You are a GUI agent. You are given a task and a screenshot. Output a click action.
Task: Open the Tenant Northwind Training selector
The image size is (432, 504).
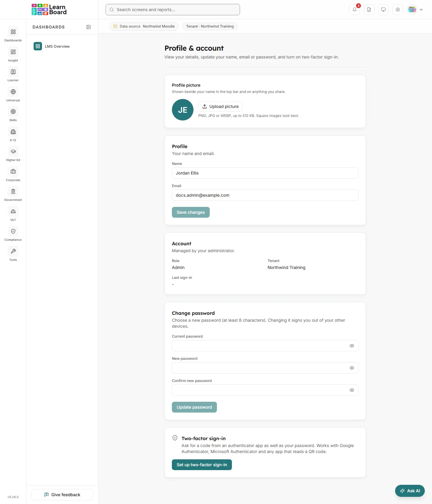point(210,26)
